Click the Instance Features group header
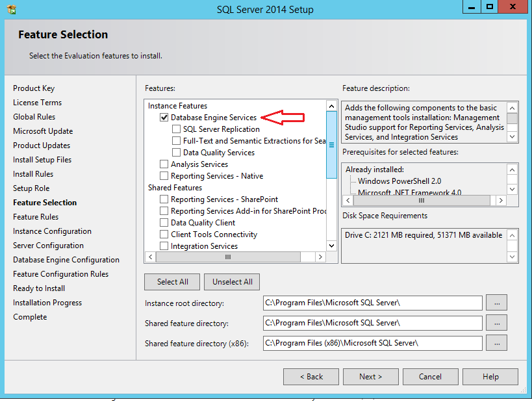 tap(177, 106)
